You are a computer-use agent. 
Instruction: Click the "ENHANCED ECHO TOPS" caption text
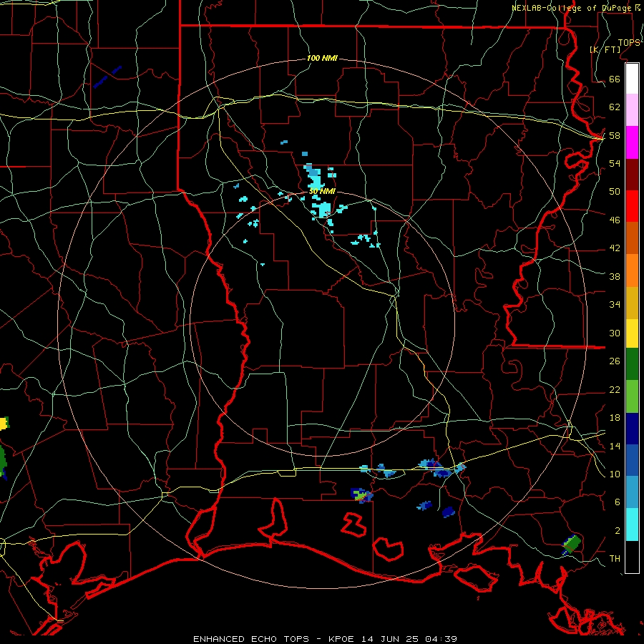[251, 639]
